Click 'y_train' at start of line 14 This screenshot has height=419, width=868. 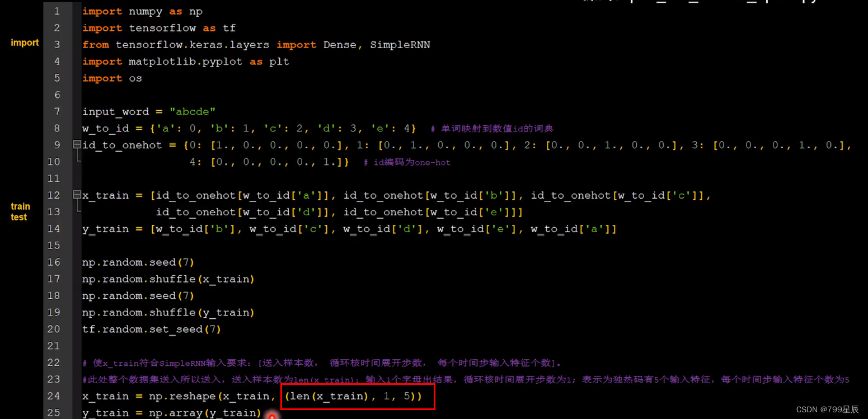click(x=105, y=229)
